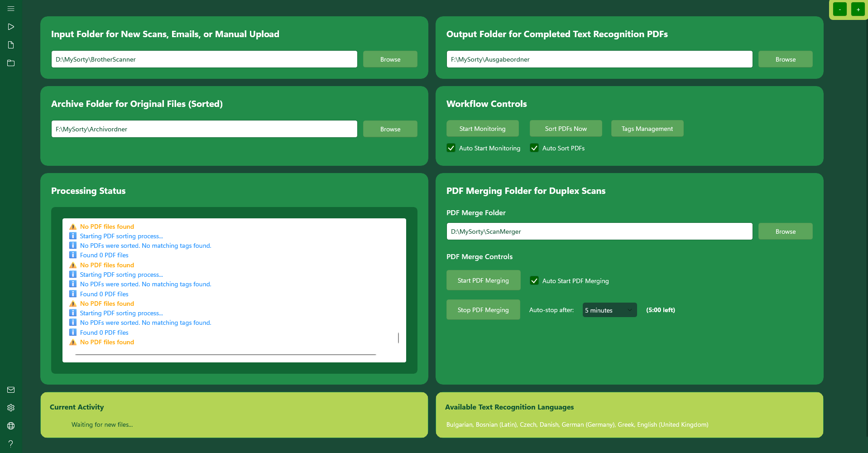Viewport: 868px width, 453px height.
Task: Click info icon beside first 'Found 0 PDF files'
Action: (x=72, y=255)
